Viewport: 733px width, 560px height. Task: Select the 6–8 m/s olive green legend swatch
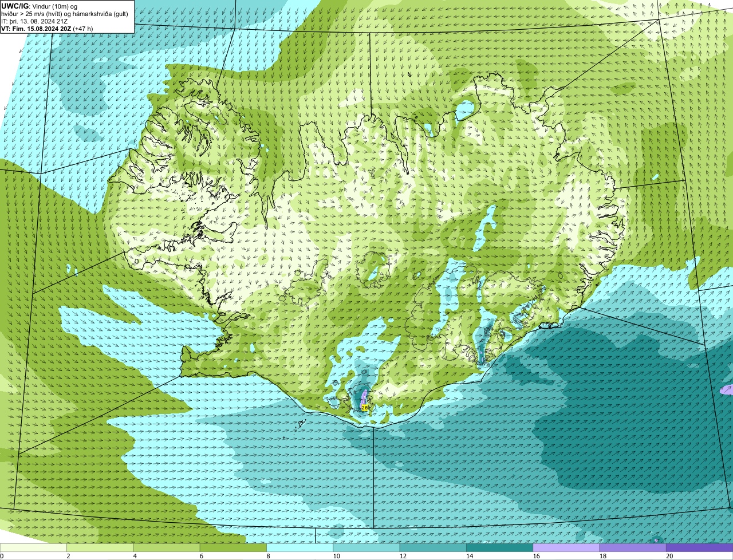coord(233,547)
